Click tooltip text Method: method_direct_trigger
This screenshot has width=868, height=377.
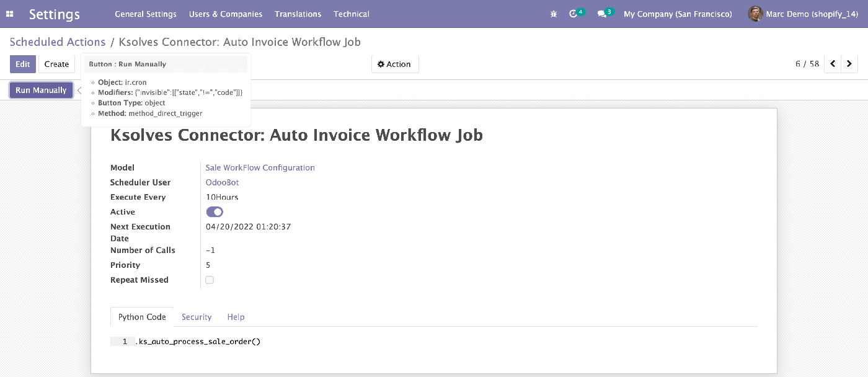150,113
